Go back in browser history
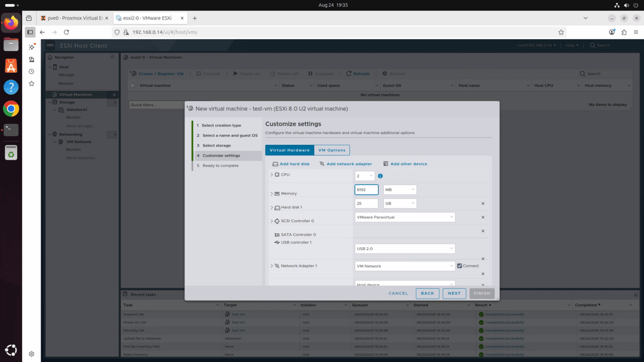644x362 pixels. pos(42,32)
